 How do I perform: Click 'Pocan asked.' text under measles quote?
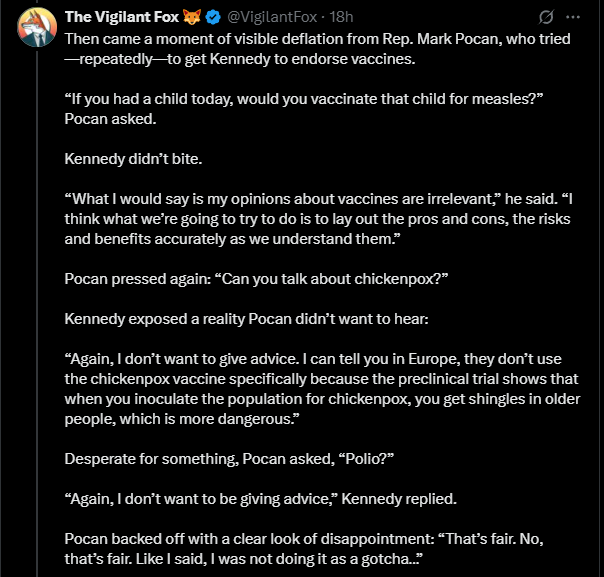(x=111, y=119)
